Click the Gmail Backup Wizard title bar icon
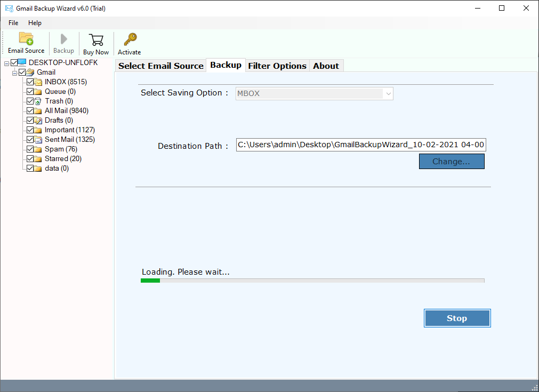 coord(9,8)
